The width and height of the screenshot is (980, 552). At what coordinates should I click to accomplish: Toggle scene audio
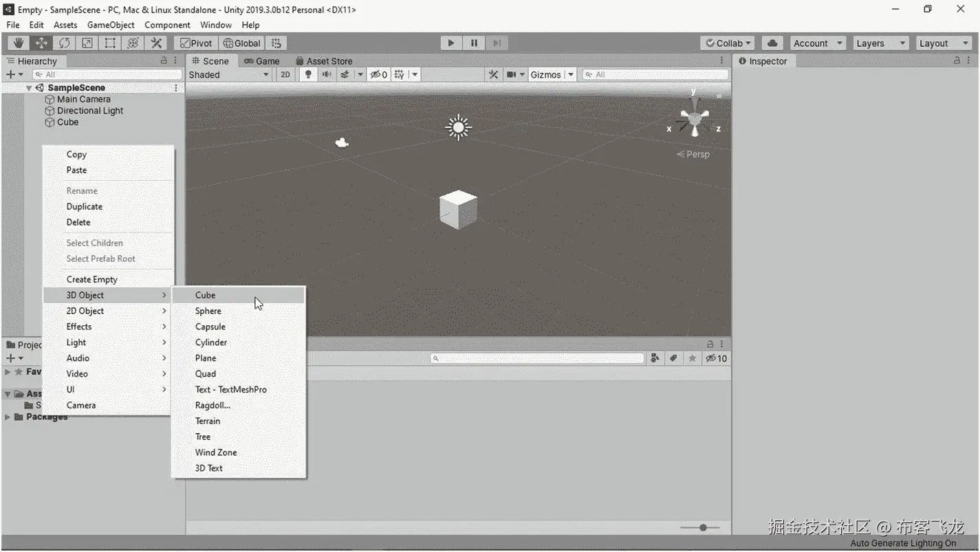click(327, 74)
